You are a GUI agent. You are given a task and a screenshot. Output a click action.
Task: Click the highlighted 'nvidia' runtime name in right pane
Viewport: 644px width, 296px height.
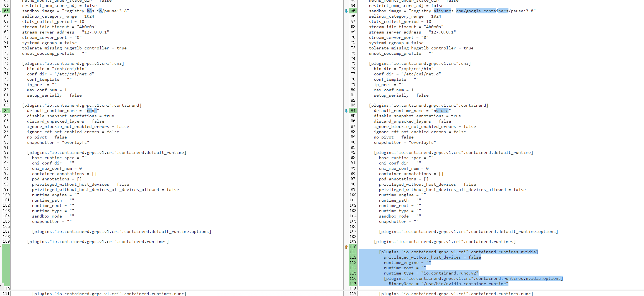coord(442,111)
